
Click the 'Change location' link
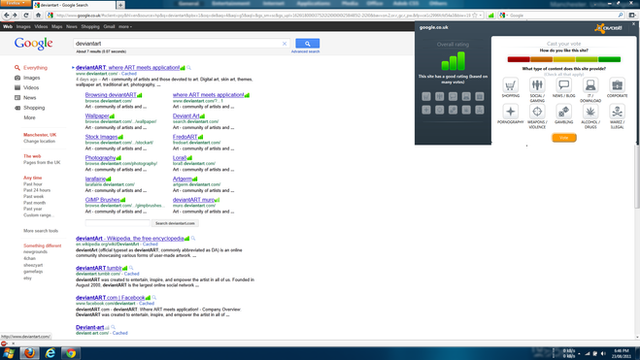click(39, 141)
